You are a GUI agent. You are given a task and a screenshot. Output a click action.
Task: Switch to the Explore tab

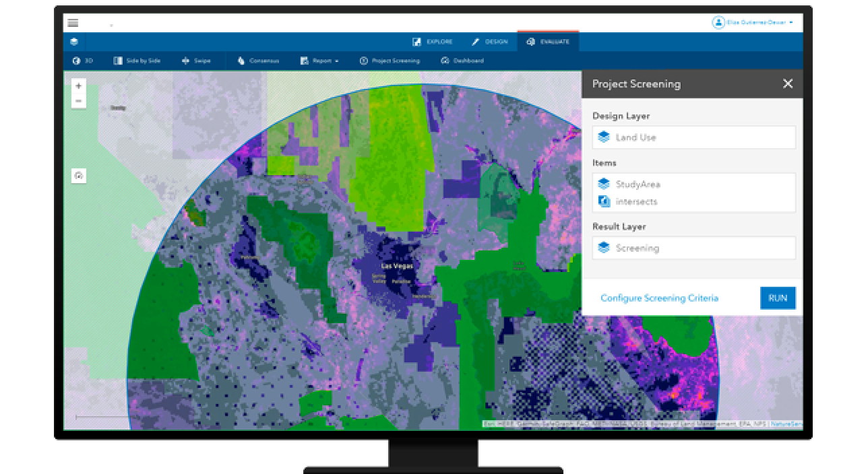433,42
